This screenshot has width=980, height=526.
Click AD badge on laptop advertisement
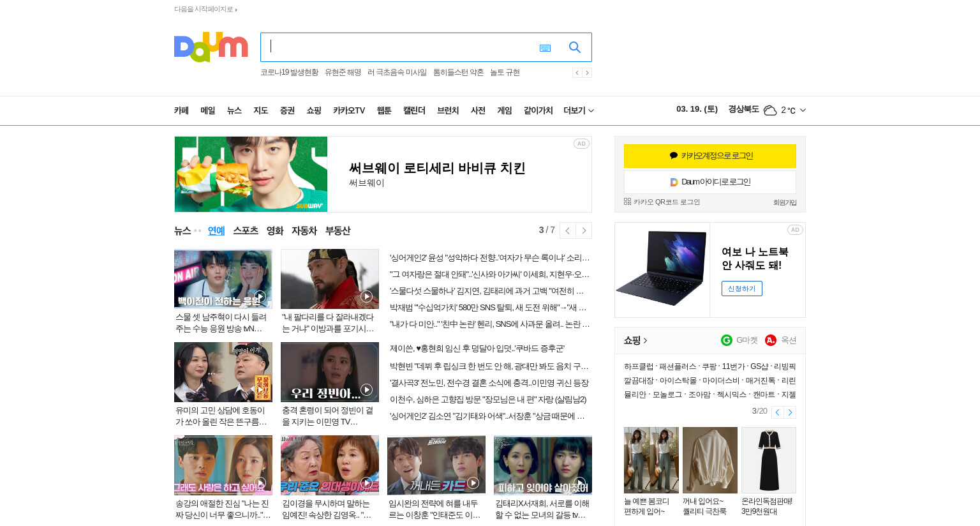tap(795, 230)
